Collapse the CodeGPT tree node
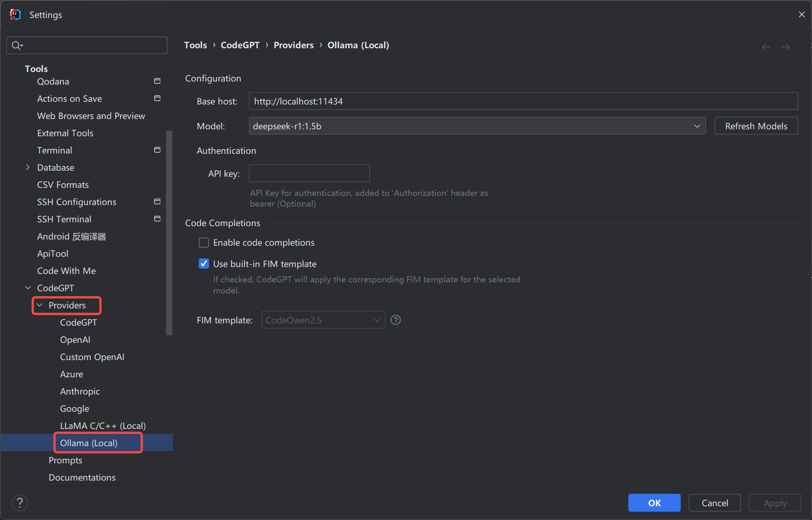The image size is (812, 520). pos(28,288)
